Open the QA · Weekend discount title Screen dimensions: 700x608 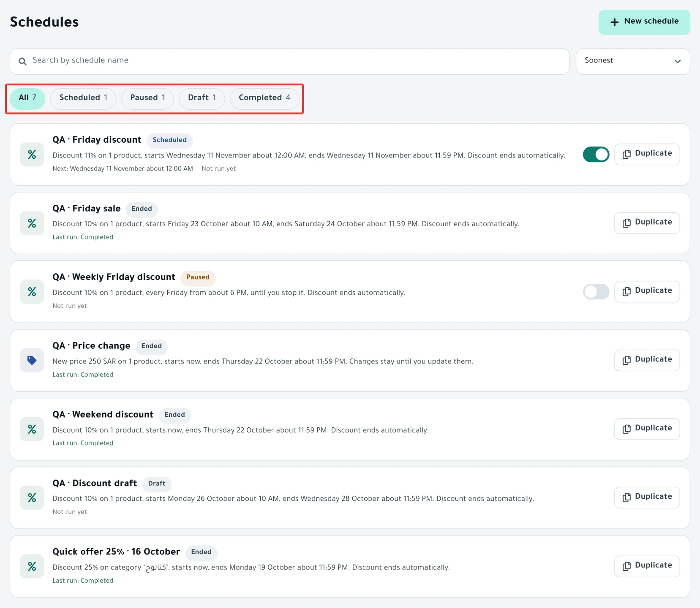point(103,415)
